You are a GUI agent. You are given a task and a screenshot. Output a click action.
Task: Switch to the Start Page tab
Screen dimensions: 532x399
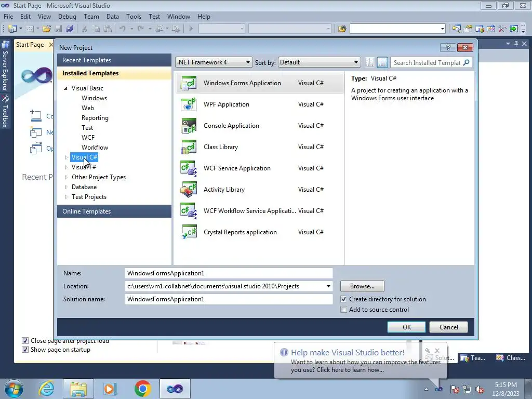pyautogui.click(x=30, y=45)
